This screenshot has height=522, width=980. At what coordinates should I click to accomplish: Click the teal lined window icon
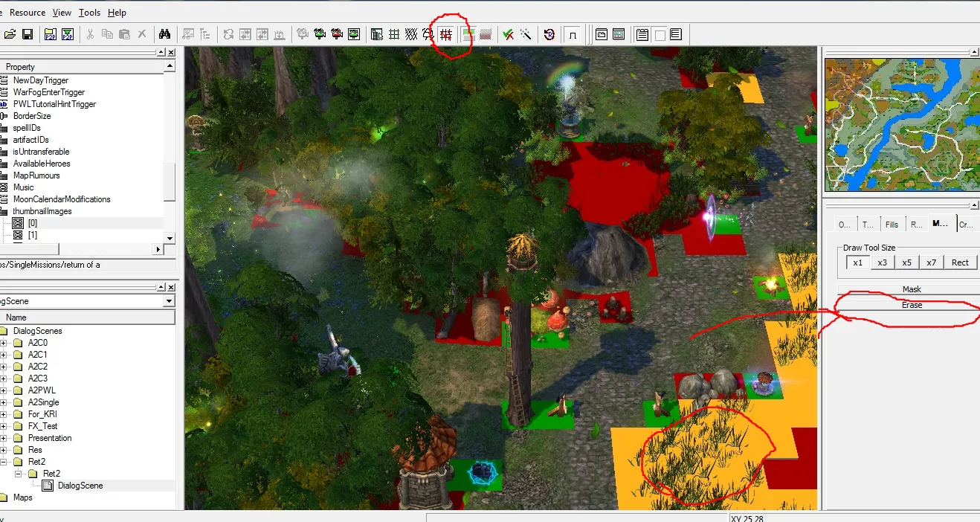point(619,34)
